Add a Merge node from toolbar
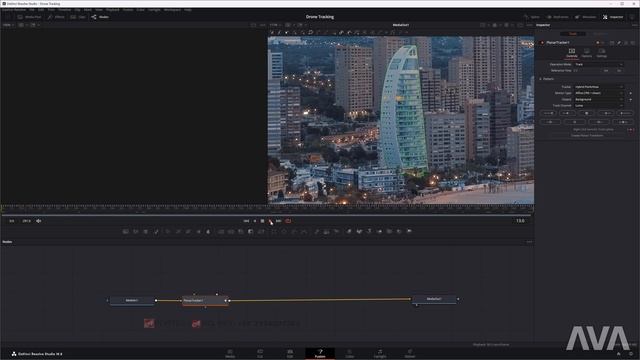This screenshot has height=360, width=640. (x=221, y=231)
